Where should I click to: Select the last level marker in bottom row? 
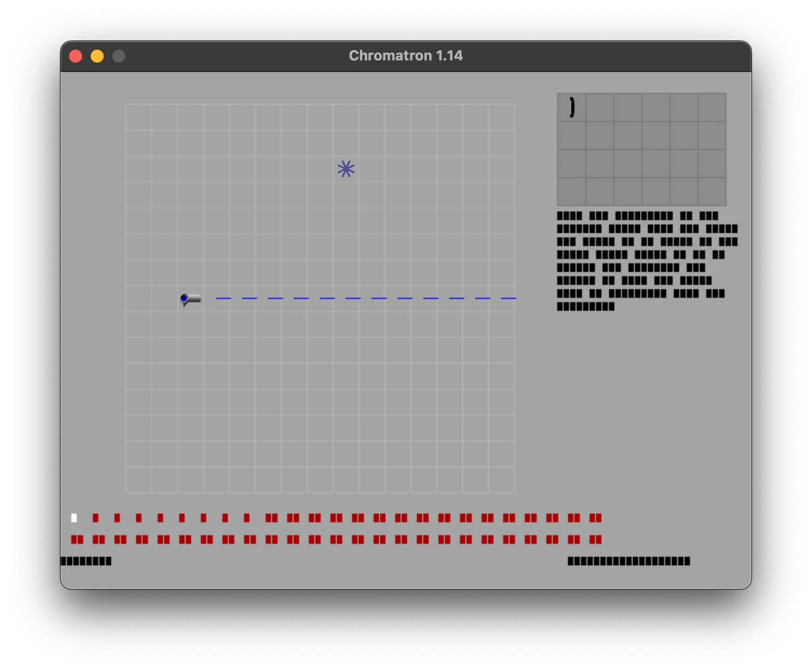coord(596,540)
